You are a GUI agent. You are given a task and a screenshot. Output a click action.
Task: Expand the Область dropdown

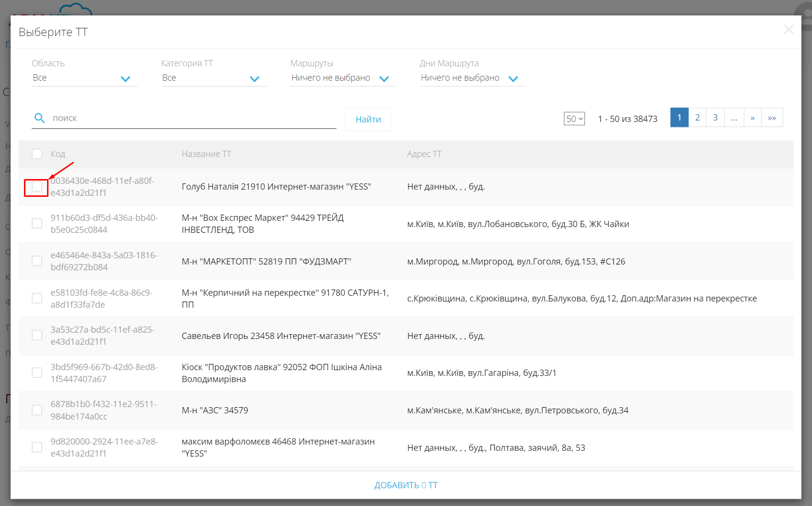pyautogui.click(x=84, y=78)
